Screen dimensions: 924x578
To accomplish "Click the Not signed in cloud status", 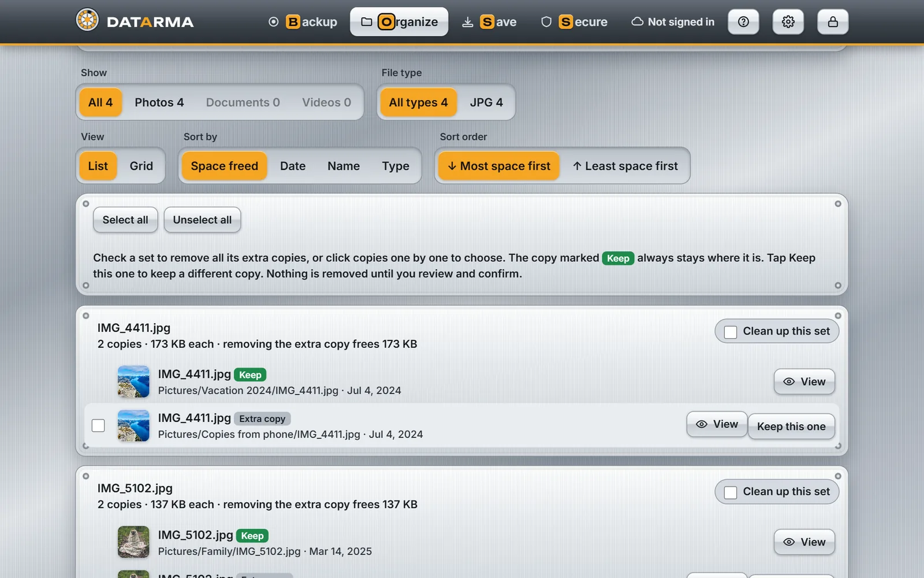I will (673, 22).
